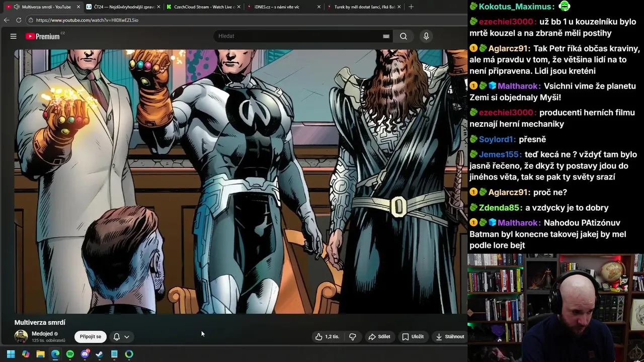
Task: Click the Sdílet share button
Action: point(379,337)
